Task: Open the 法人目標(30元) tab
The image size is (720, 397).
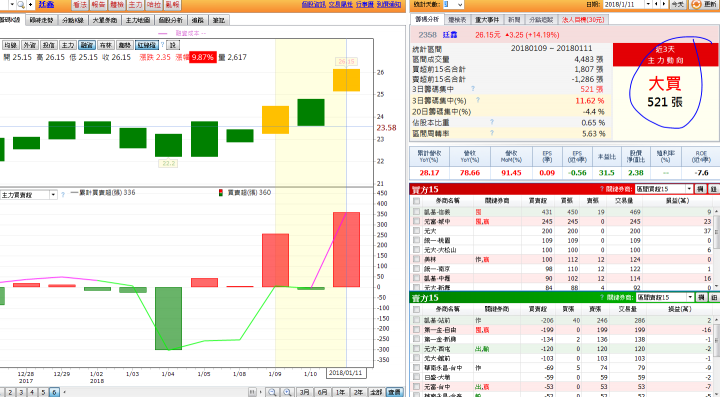Action: point(584,20)
